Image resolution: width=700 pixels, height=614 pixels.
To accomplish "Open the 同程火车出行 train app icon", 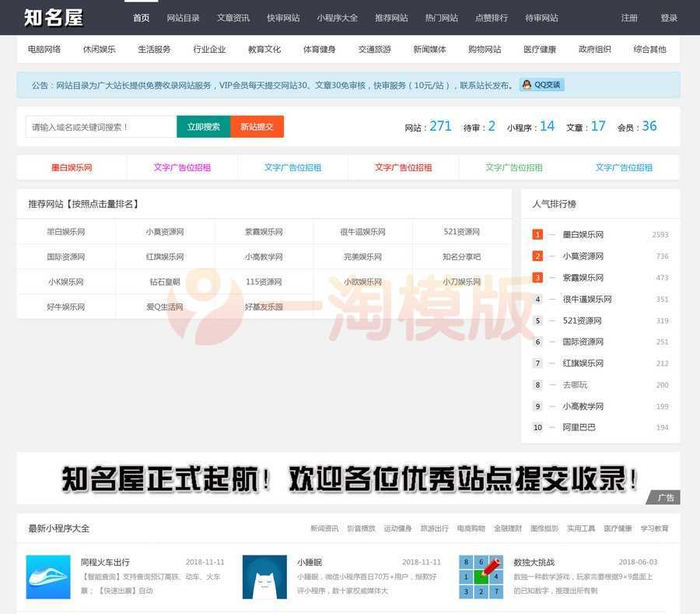I will pyautogui.click(x=48, y=577).
